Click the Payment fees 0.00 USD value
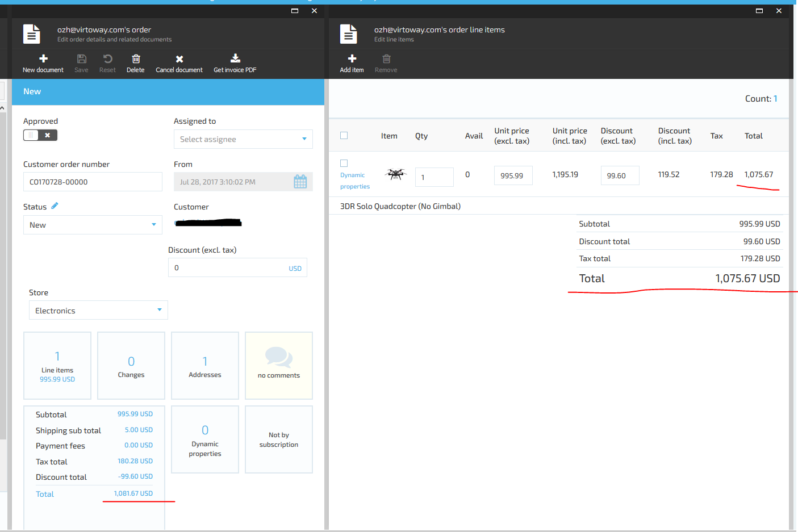This screenshot has width=798, height=532. (139, 445)
